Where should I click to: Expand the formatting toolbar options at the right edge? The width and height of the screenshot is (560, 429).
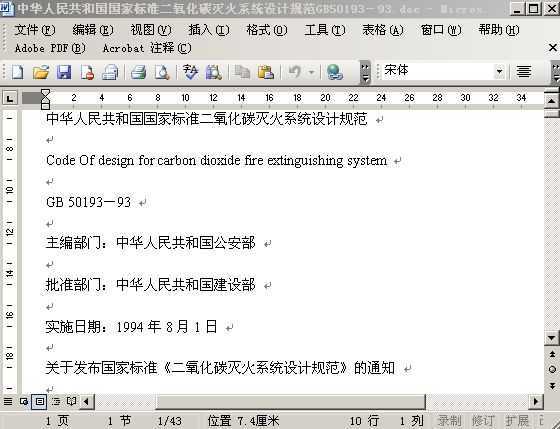tap(556, 73)
